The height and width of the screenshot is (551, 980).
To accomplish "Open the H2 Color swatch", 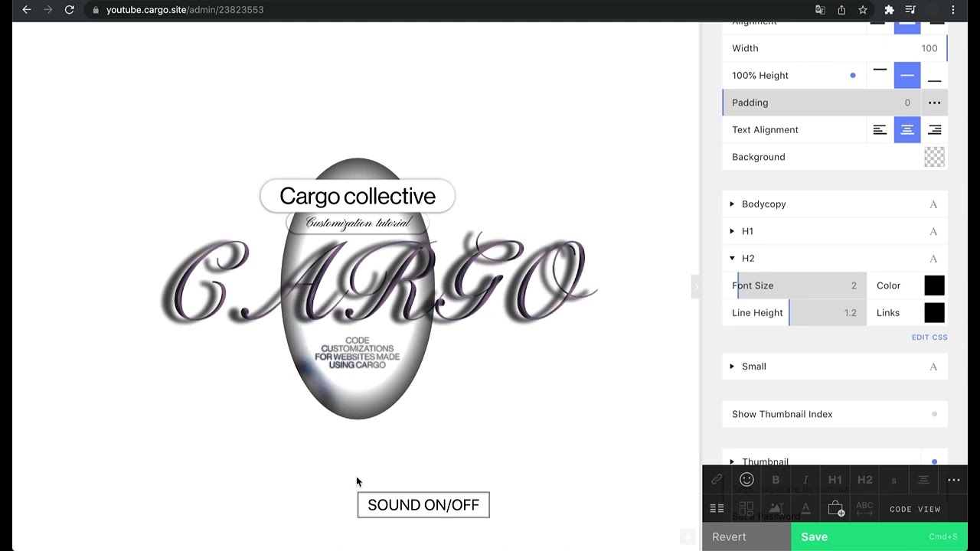I will (934, 285).
